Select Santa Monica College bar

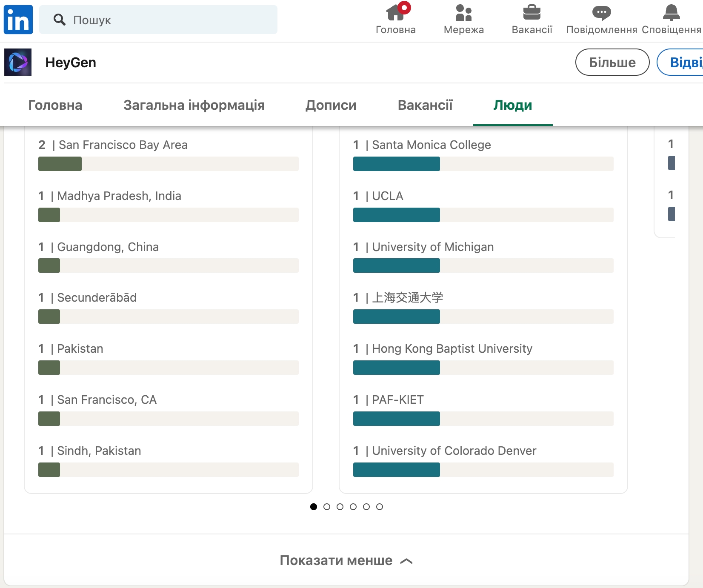(483, 164)
